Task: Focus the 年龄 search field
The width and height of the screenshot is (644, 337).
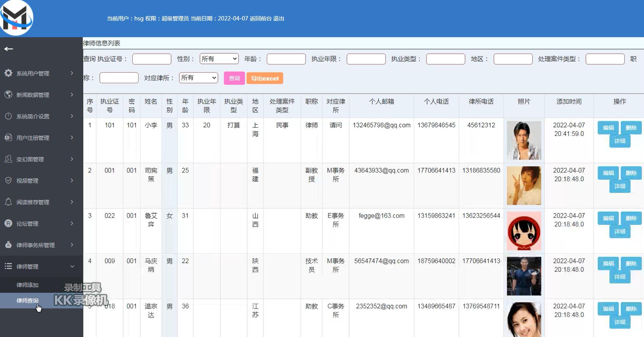Action: 286,59
